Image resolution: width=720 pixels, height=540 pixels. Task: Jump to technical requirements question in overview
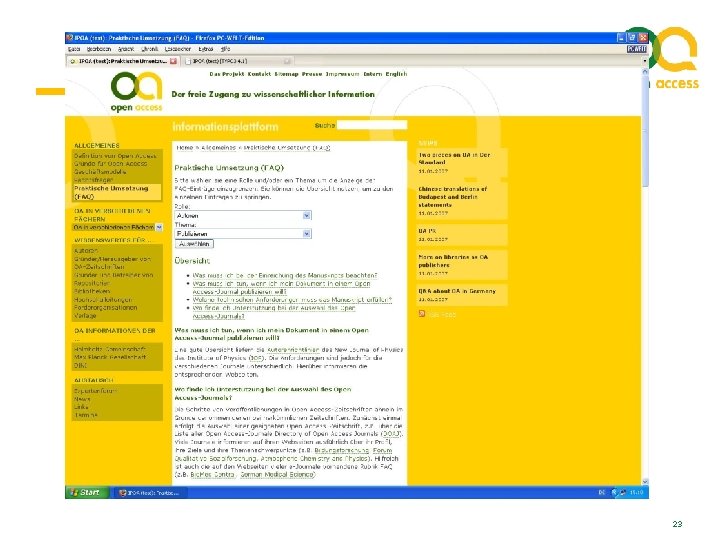[292, 300]
